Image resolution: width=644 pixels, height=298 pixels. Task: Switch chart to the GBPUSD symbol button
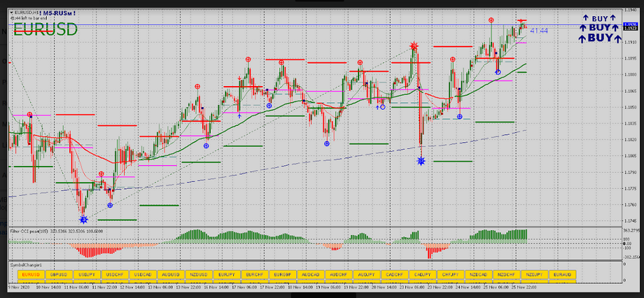point(59,274)
